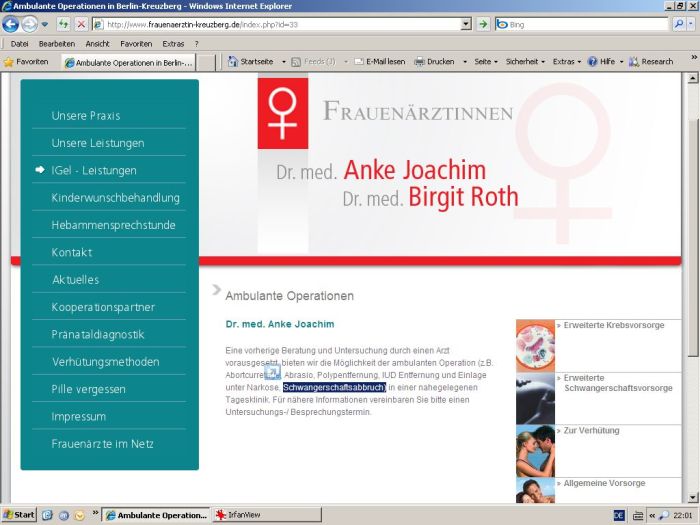Open the search provider dropdown arrow
This screenshot has width=700, height=525.
(691, 24)
